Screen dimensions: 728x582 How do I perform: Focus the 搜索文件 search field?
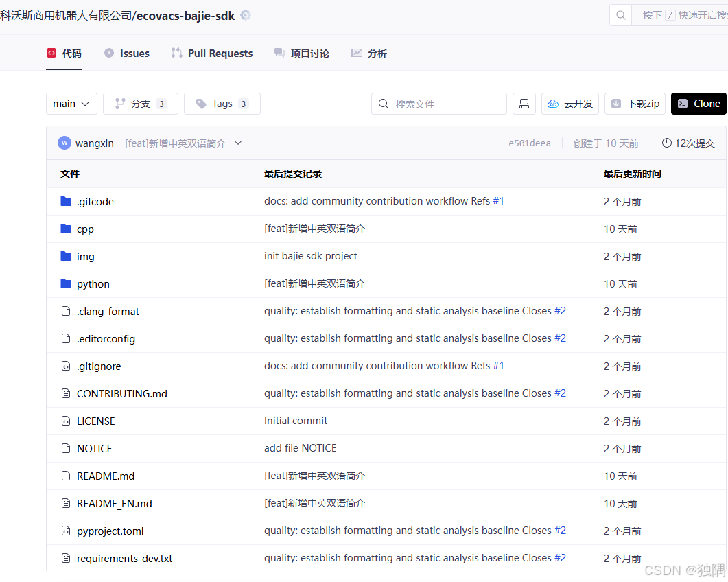tap(438, 104)
